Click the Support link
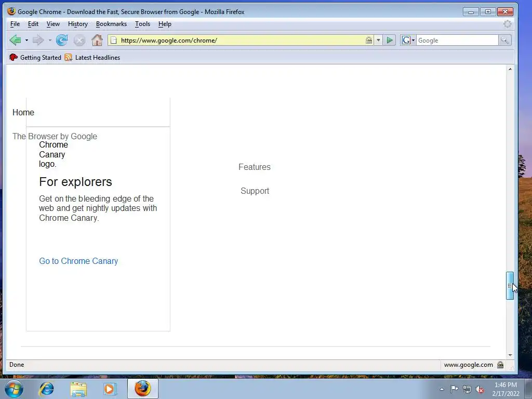532x399 pixels. (255, 191)
